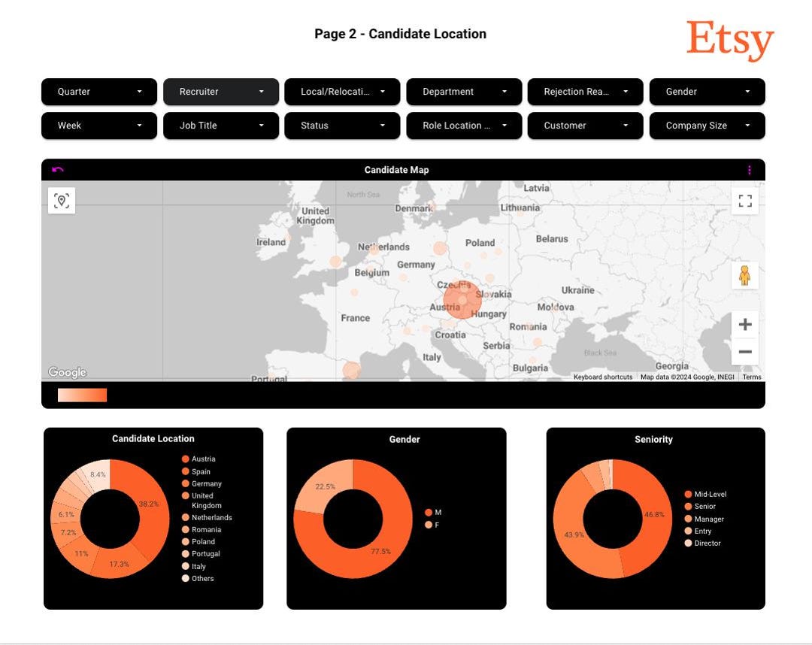Zoom out using the minus icon
The width and height of the screenshot is (812, 645).
pos(745,351)
